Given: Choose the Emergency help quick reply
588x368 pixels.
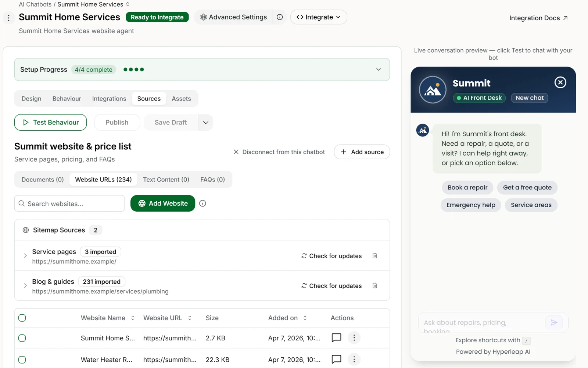Looking at the screenshot, I should click(x=471, y=205).
